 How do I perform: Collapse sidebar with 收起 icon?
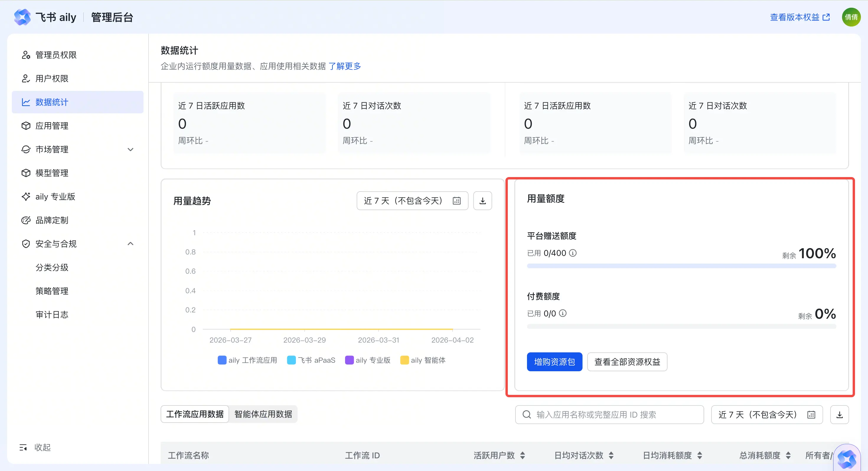tap(23, 447)
